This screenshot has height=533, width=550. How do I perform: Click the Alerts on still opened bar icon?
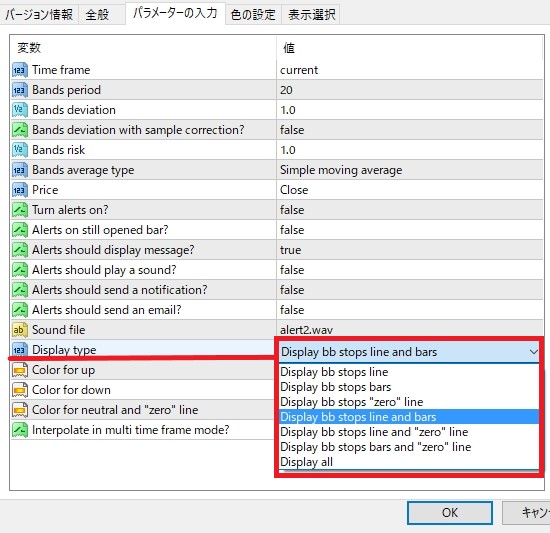[x=20, y=230]
